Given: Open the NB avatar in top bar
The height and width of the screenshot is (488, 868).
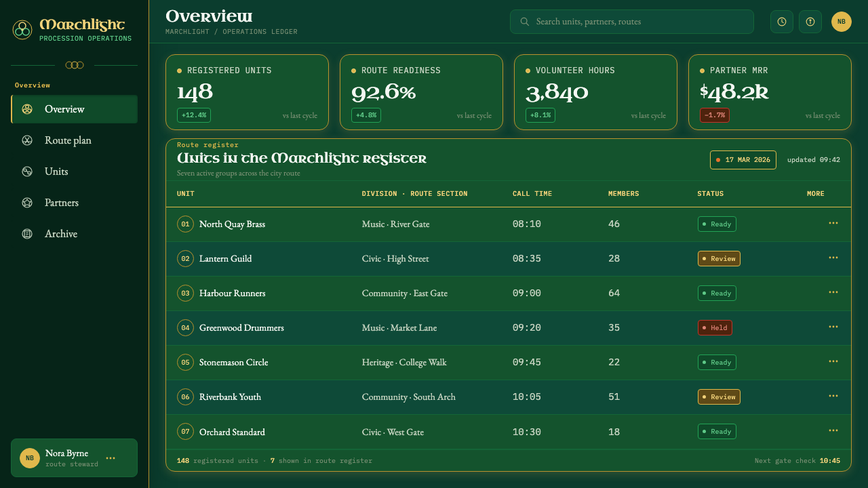Looking at the screenshot, I should coord(842,22).
